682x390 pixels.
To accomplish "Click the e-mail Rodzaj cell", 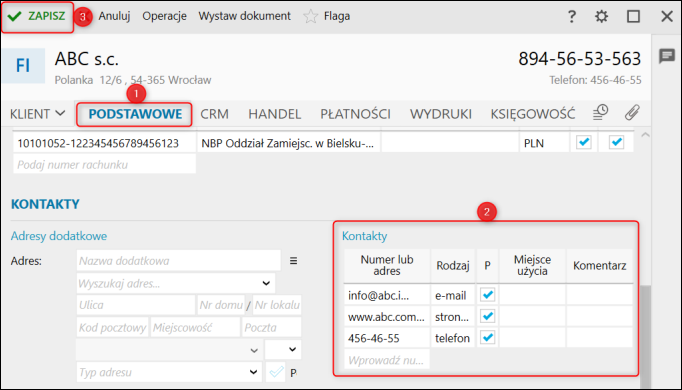I will coord(453,295).
